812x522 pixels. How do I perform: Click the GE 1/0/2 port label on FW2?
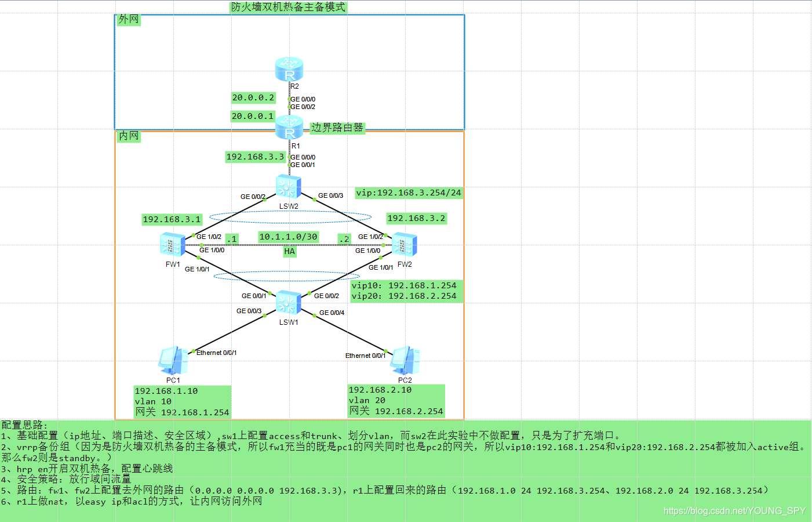370,237
